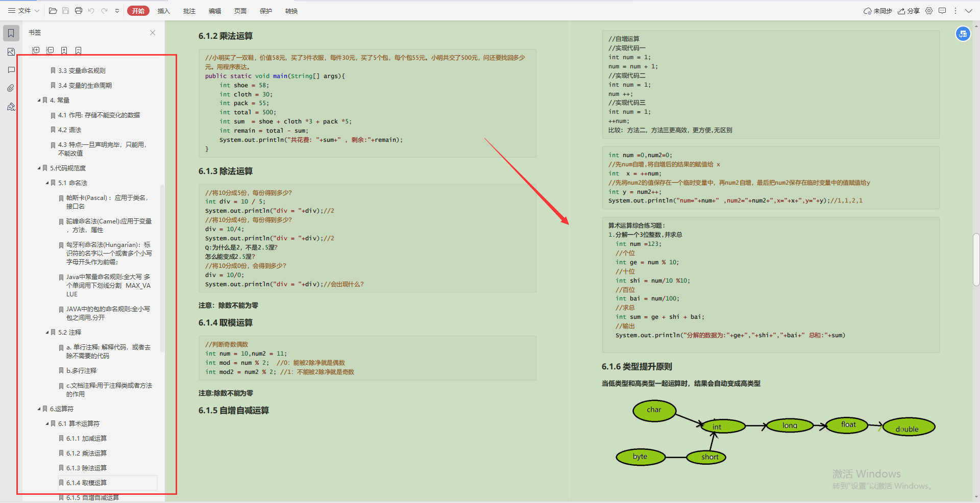This screenshot has width=980, height=503.
Task: Select the 驼峰命名法(Camel) bookmark entry
Action: click(109, 225)
